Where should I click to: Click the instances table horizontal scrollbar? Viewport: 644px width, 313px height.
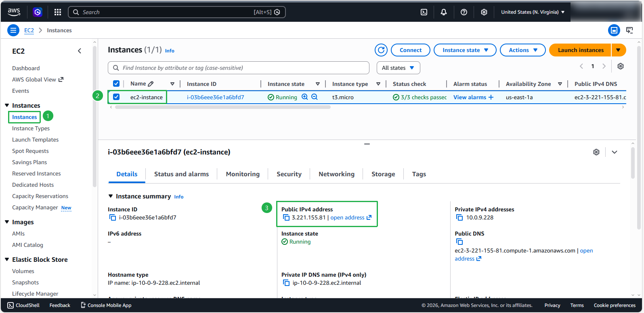coord(223,107)
